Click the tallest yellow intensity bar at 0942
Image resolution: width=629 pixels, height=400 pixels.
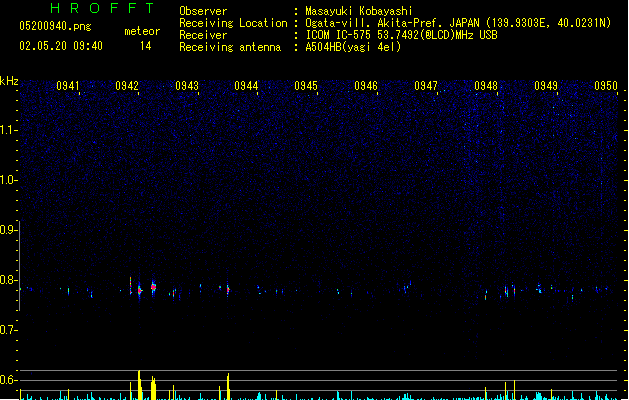pos(139,385)
